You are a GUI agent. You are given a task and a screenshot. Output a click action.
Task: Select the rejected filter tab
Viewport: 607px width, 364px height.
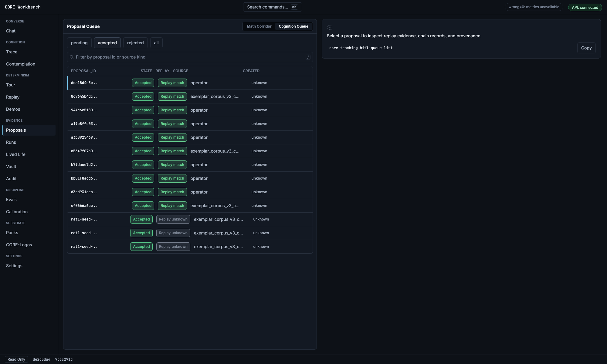[x=135, y=43]
